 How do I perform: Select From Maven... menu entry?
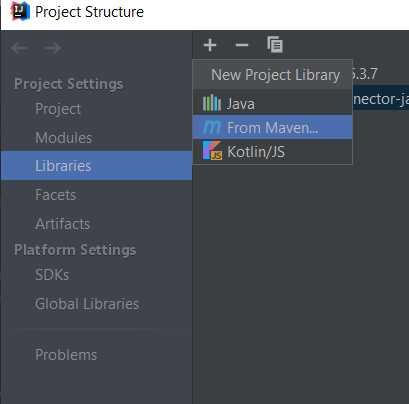point(272,127)
